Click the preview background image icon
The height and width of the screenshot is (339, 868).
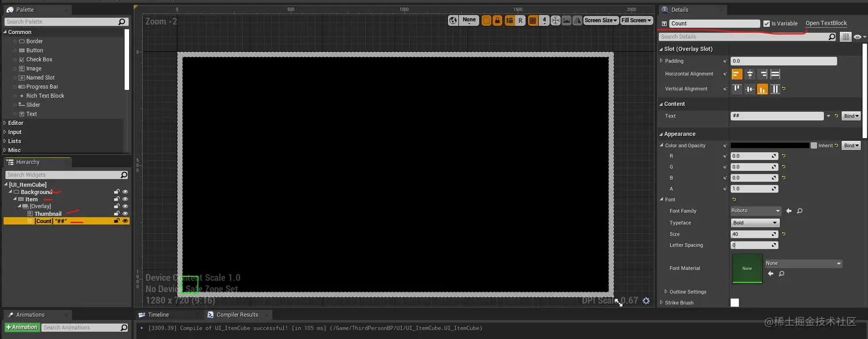(x=567, y=20)
